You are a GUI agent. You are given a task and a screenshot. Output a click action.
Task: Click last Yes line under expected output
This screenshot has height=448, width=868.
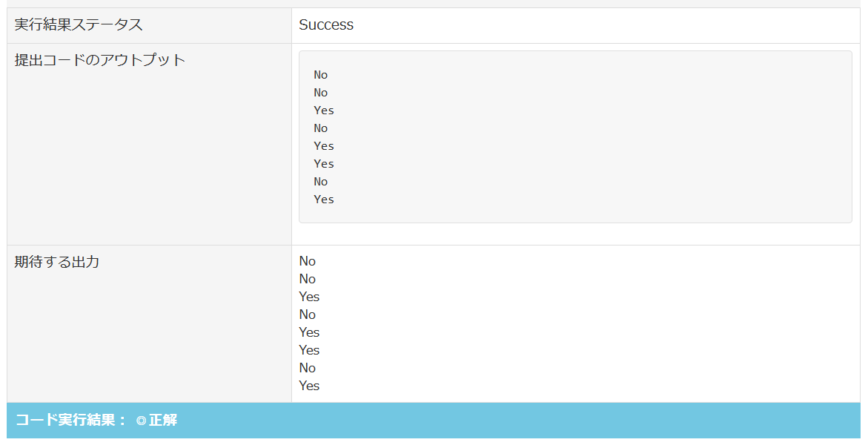point(309,386)
